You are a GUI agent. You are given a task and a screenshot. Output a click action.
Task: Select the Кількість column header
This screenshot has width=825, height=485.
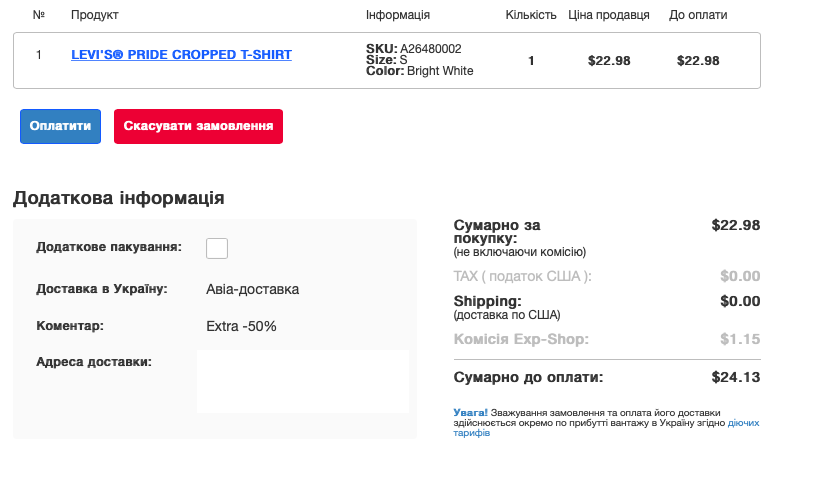pos(531,15)
